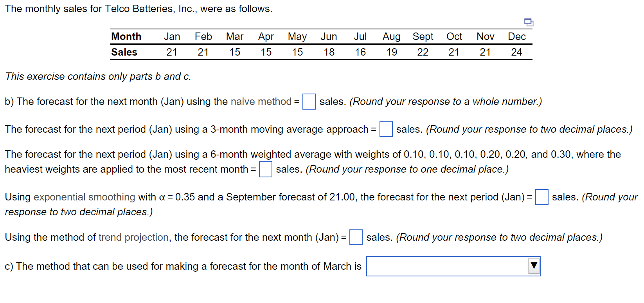Click the trend projection answer field
644x303 pixels.
pyautogui.click(x=355, y=237)
